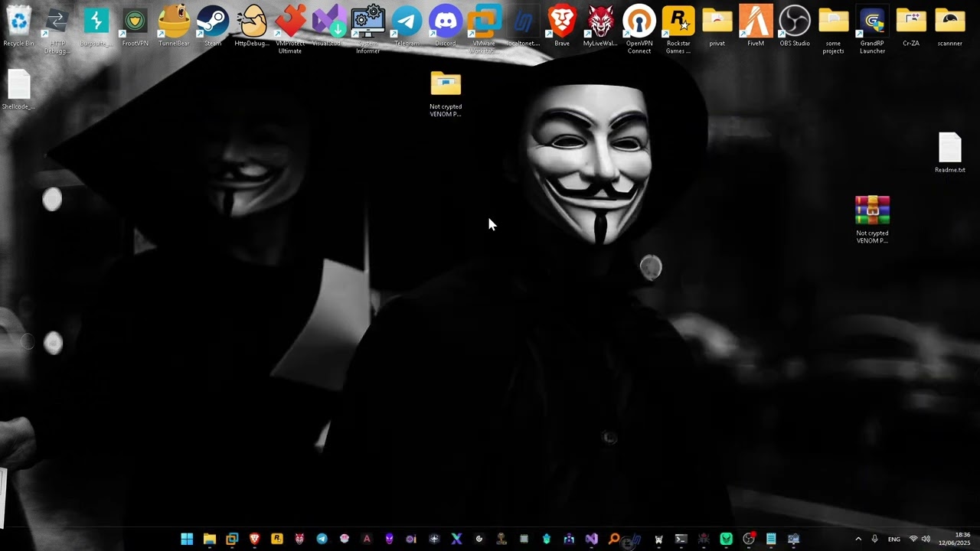Select the Cr-ZA folder
Viewport: 980px width, 551px height.
click(911, 26)
